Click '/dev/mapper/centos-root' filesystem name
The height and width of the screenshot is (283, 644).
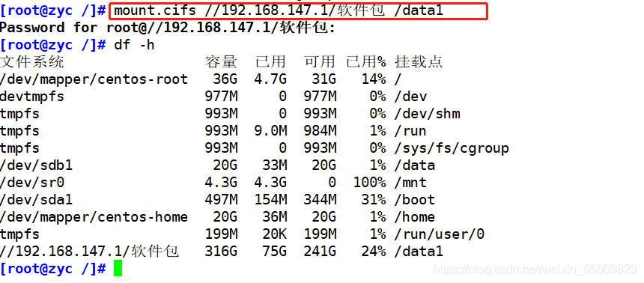coord(94,79)
